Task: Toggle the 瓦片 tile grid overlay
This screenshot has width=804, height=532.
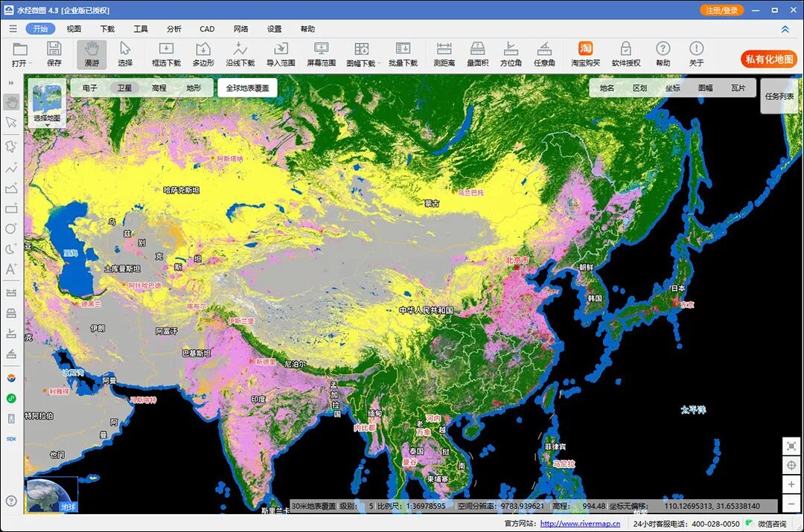Action: coord(738,88)
